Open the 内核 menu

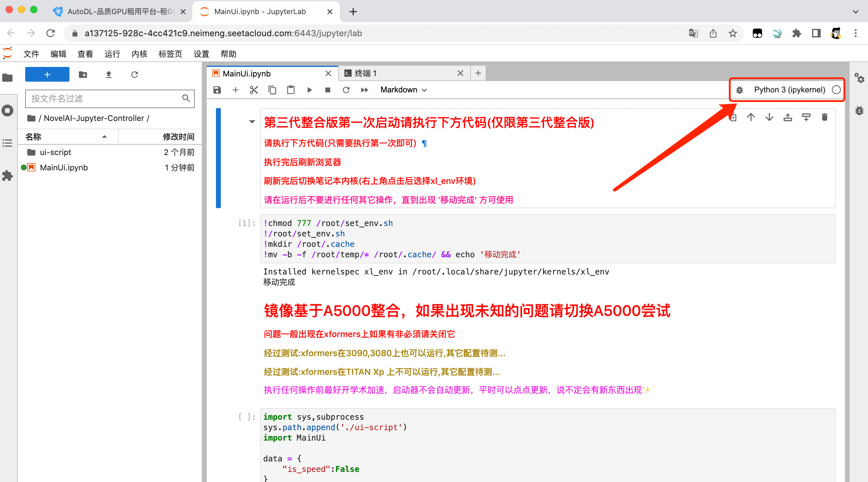(x=139, y=54)
